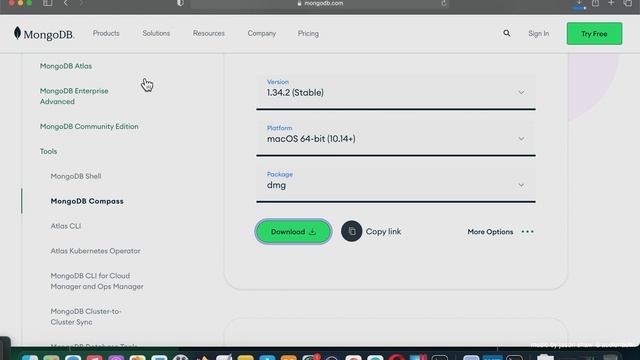Open the Company navigation menu

click(262, 33)
